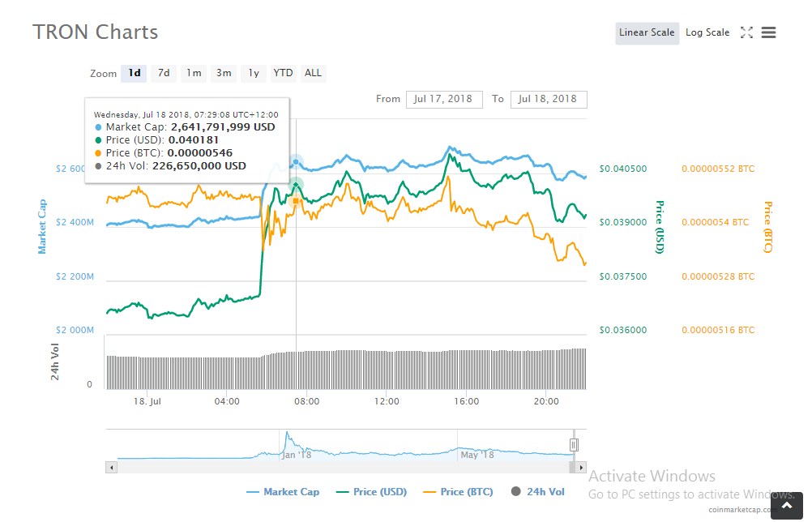This screenshot has height=522, width=812.
Task: Open the From date field
Action: pyautogui.click(x=444, y=100)
